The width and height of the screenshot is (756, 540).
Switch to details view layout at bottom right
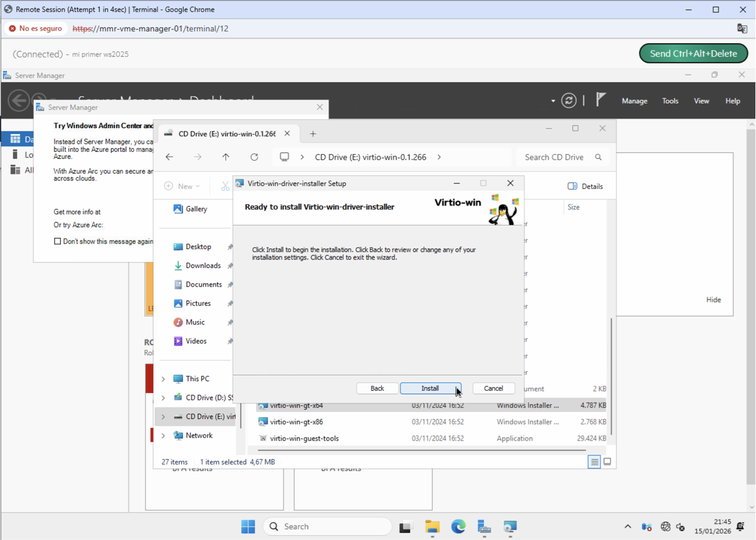pos(593,461)
